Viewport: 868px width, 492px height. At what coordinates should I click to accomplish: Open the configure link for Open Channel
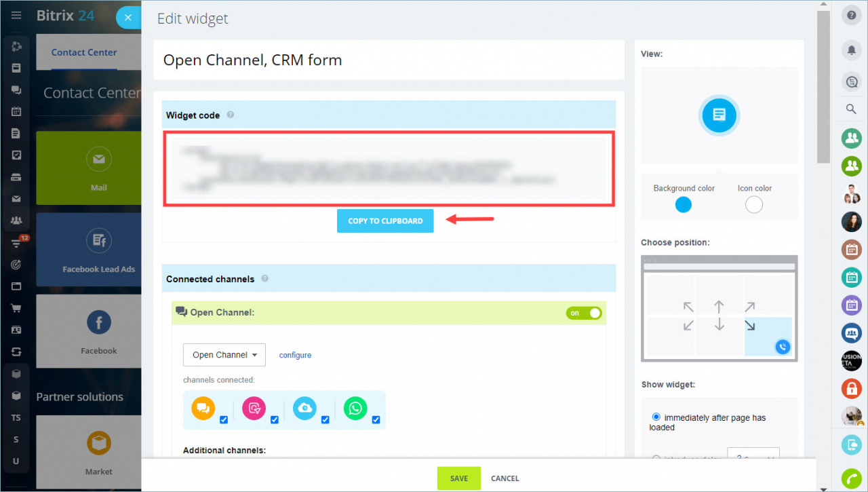pyautogui.click(x=295, y=355)
